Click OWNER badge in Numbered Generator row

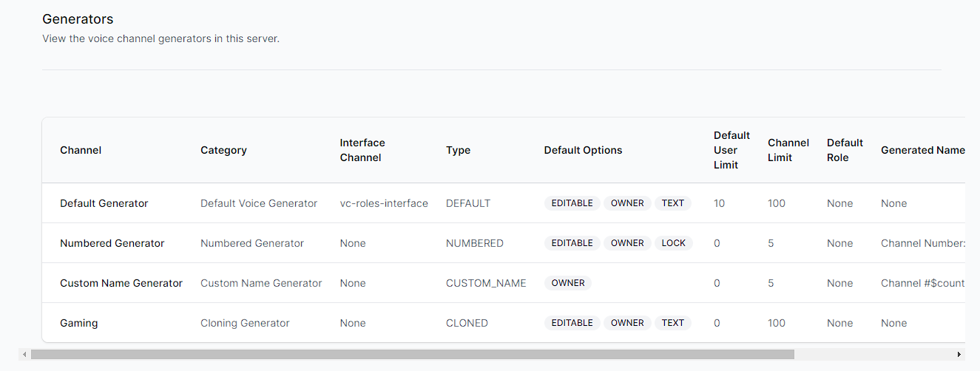click(x=627, y=243)
